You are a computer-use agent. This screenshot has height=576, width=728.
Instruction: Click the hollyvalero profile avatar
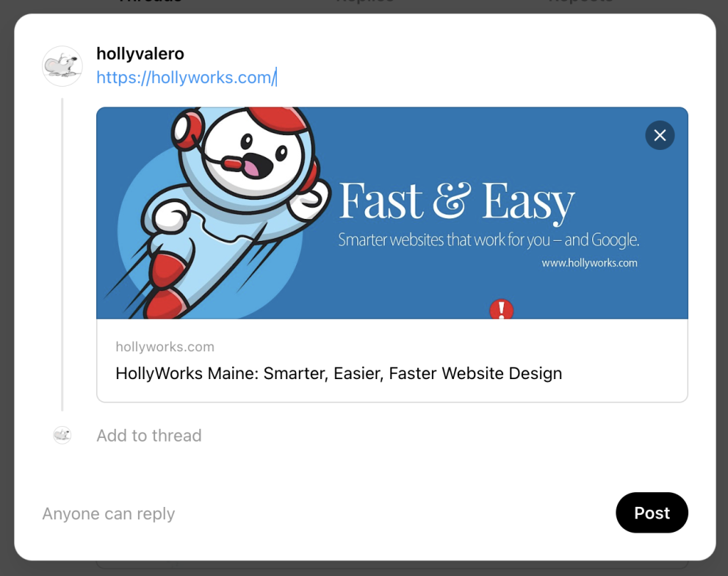click(x=62, y=66)
